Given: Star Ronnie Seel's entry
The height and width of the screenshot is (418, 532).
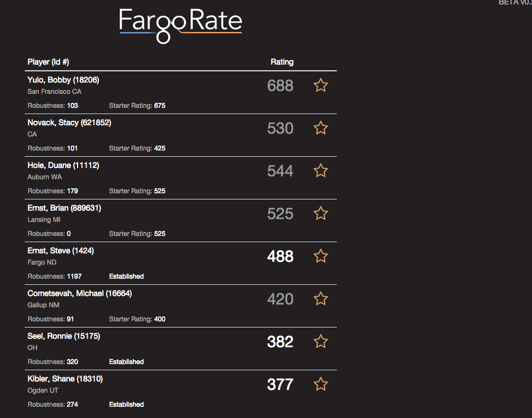Looking at the screenshot, I should coord(321,342).
